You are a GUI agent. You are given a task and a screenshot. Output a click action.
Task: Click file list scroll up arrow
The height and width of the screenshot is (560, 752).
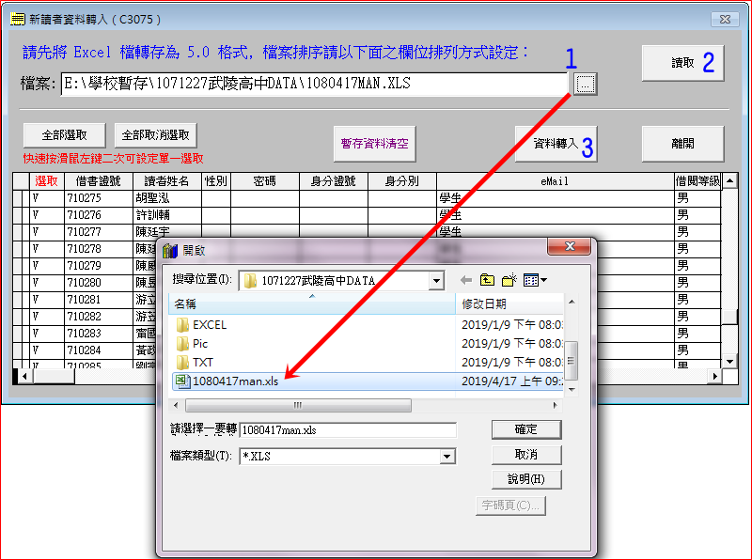pyautogui.click(x=572, y=302)
